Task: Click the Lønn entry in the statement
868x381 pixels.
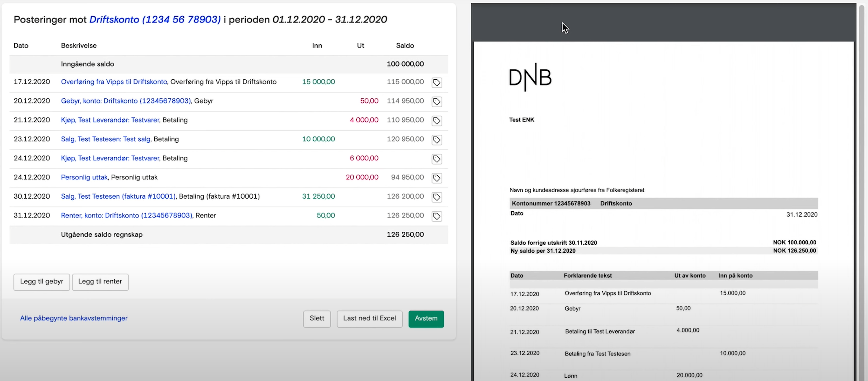Action: (571, 376)
